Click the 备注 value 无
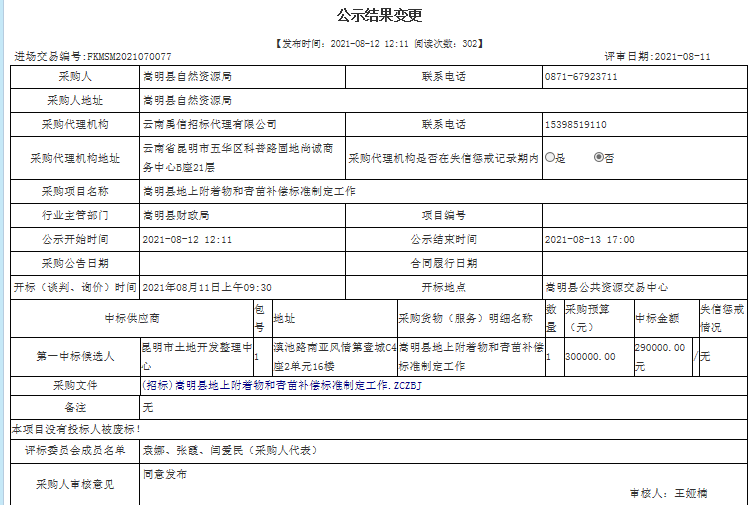The image size is (748, 505). pos(148,408)
